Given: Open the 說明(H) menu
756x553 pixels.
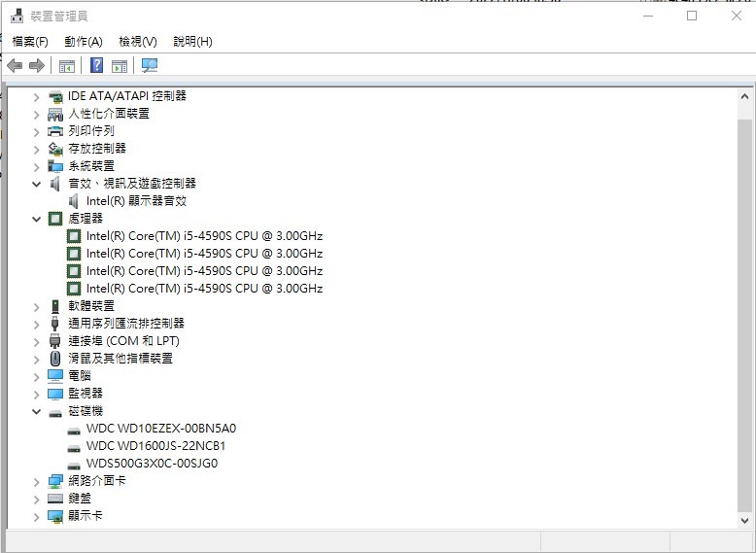Looking at the screenshot, I should tap(192, 42).
